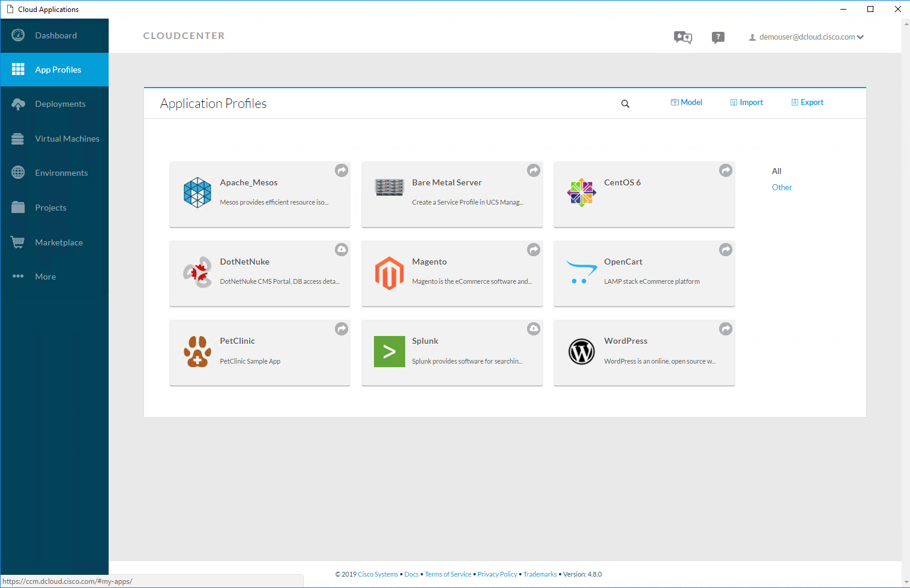910x588 pixels.
Task: Click the Deployments cloud upload icon
Action: [18, 104]
